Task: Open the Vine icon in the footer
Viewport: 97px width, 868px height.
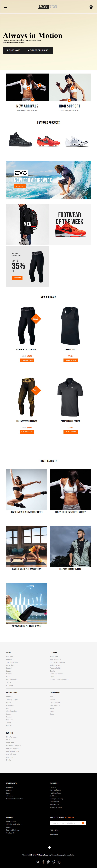Action: [54, 862]
